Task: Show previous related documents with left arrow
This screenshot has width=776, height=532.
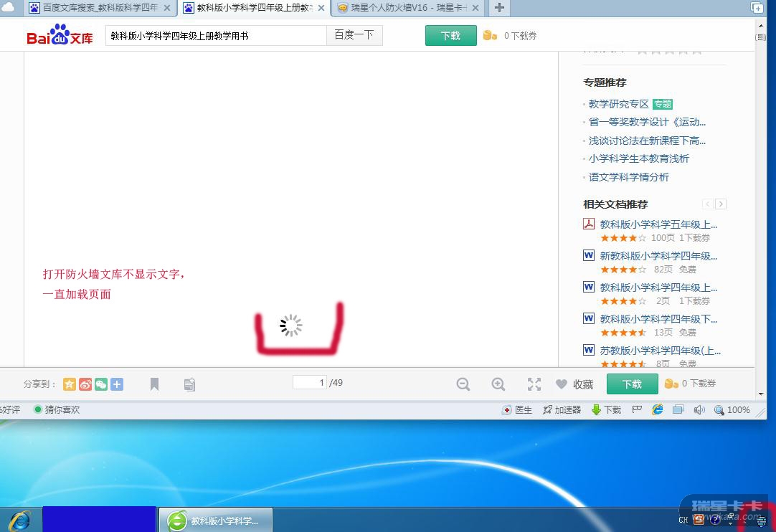Action: point(707,204)
